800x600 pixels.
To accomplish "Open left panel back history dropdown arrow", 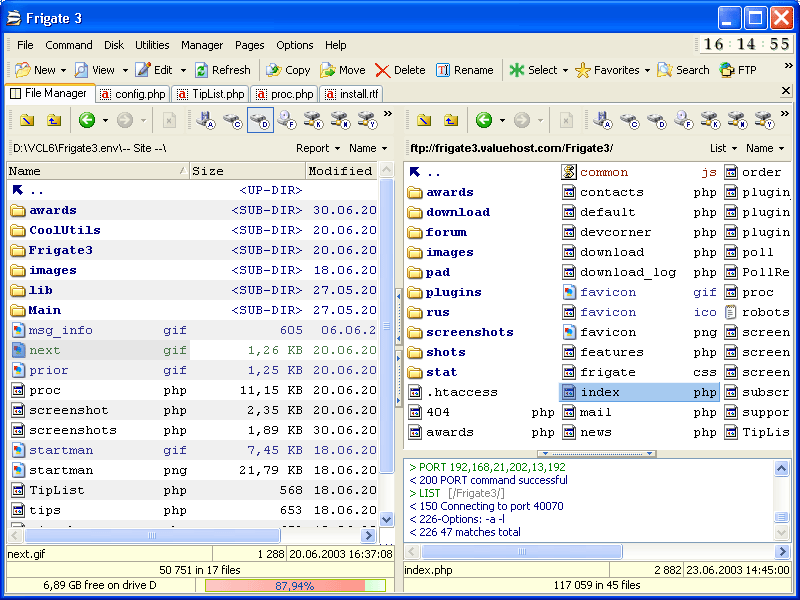I will [106, 121].
